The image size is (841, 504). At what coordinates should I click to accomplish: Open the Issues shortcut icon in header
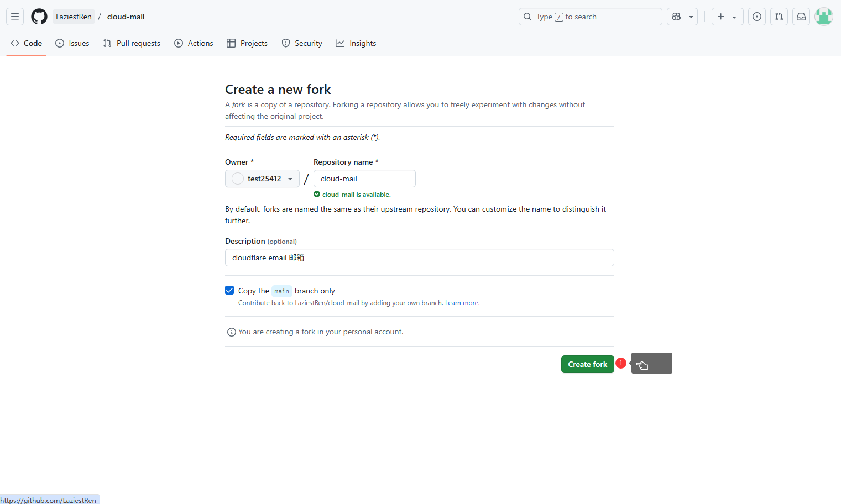pyautogui.click(x=757, y=17)
